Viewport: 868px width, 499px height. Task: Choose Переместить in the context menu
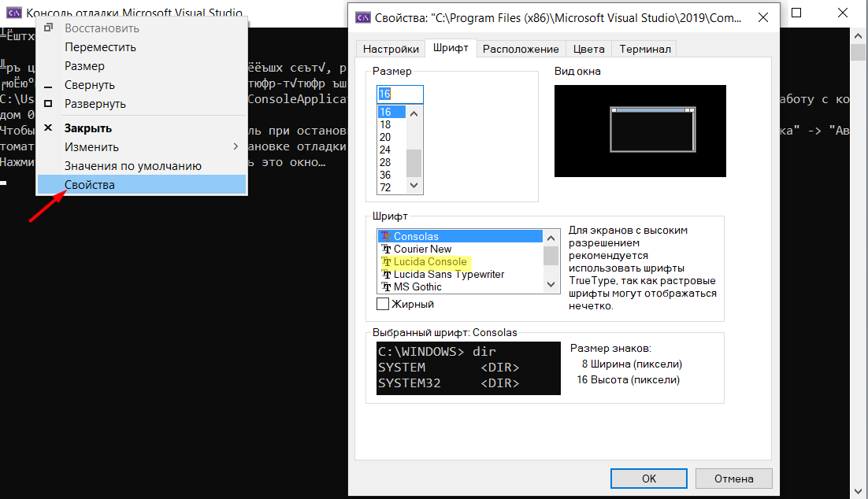click(x=142, y=47)
